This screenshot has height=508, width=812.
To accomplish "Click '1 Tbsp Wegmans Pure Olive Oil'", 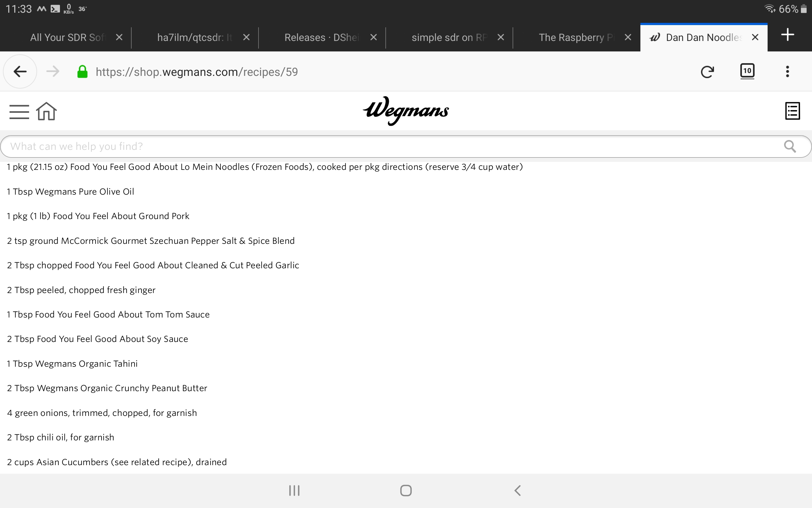I will tap(70, 191).
